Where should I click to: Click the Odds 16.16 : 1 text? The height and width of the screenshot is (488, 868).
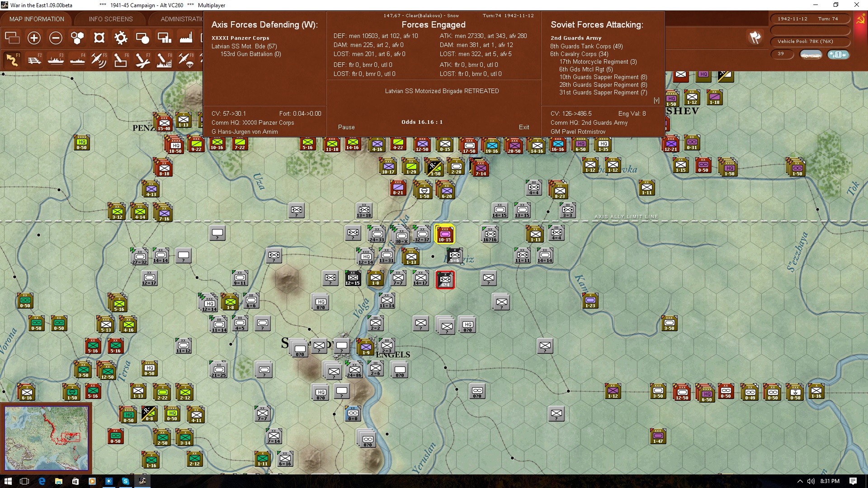pyautogui.click(x=422, y=122)
